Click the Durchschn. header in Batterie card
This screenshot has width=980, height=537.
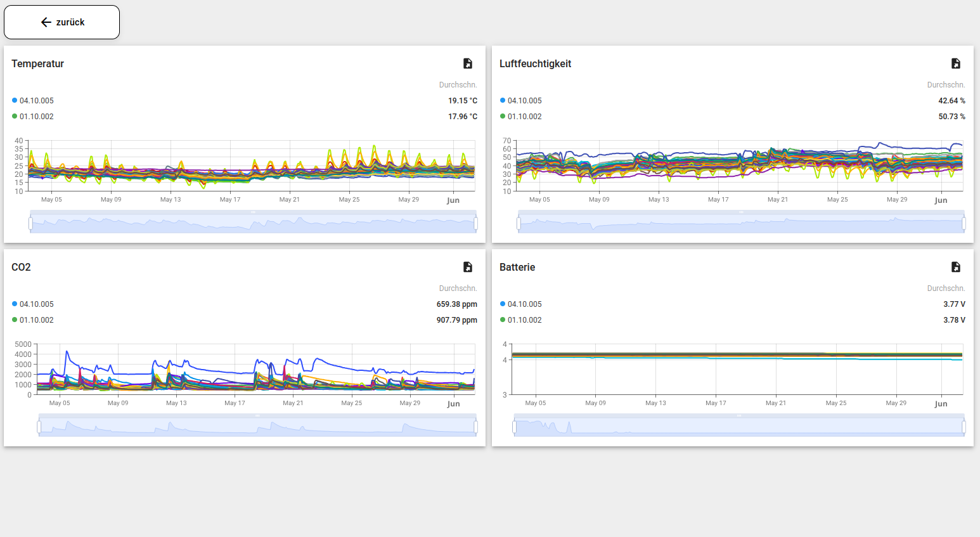tap(946, 288)
